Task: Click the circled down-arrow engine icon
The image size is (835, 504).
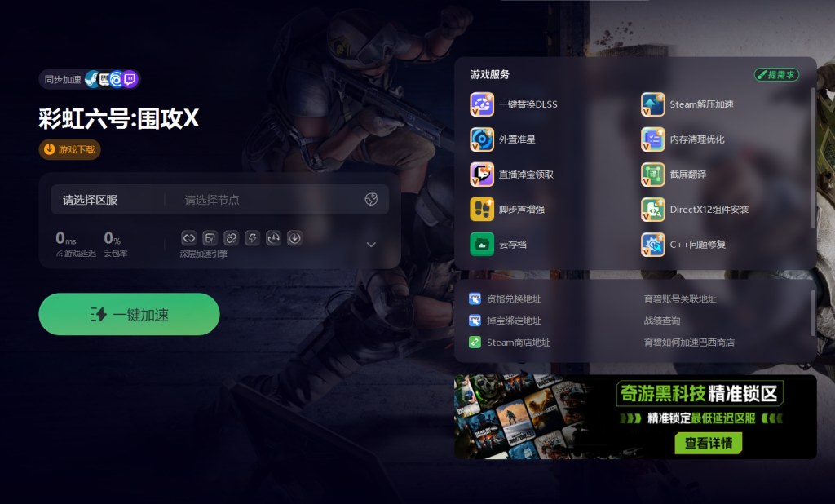Action: (294, 237)
